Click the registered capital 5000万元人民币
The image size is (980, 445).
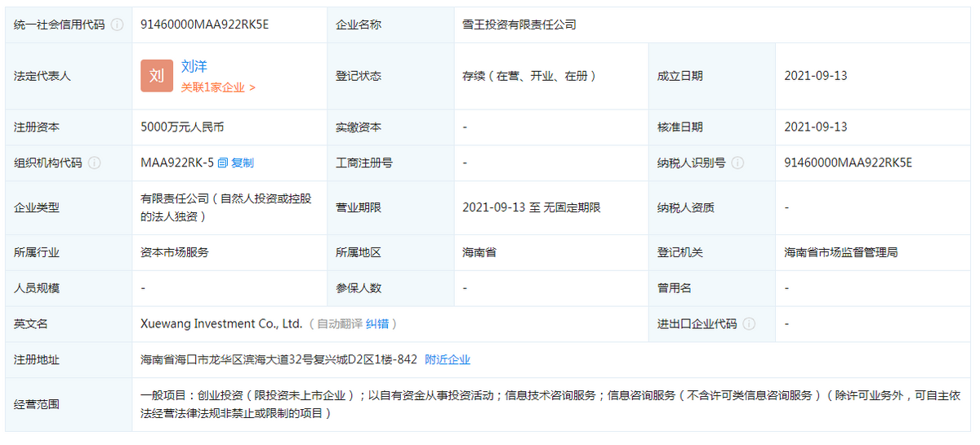click(182, 127)
